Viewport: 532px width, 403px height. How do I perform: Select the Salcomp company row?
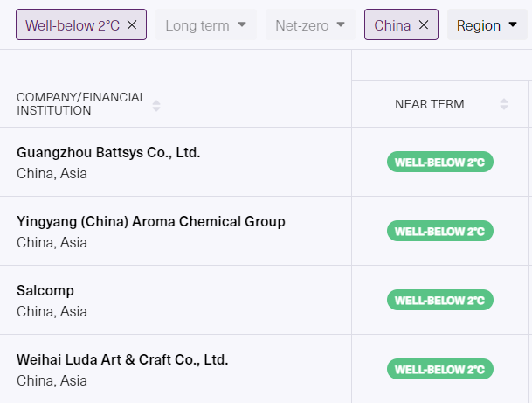point(45,290)
